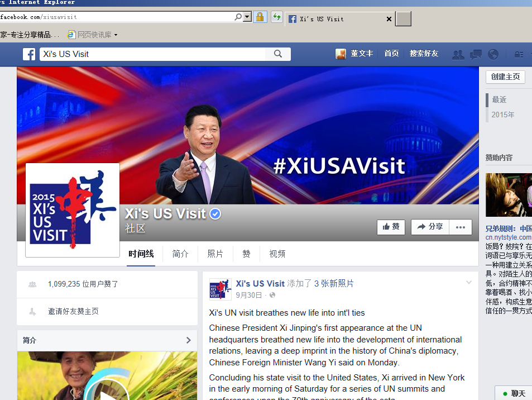Click the verified page badge
This screenshot has height=400, width=532.
(215, 214)
